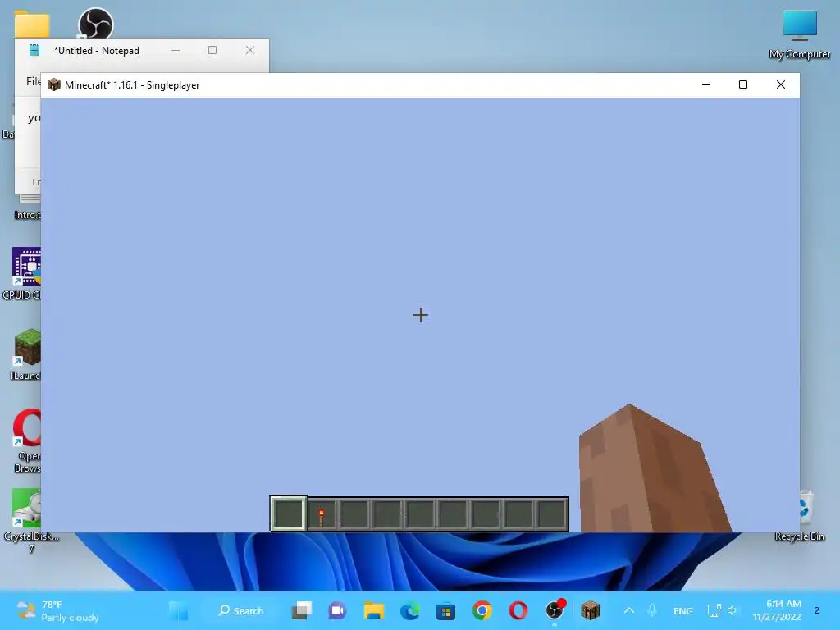The width and height of the screenshot is (840, 630).
Task: Click the taskbar Search box
Action: (x=241, y=610)
